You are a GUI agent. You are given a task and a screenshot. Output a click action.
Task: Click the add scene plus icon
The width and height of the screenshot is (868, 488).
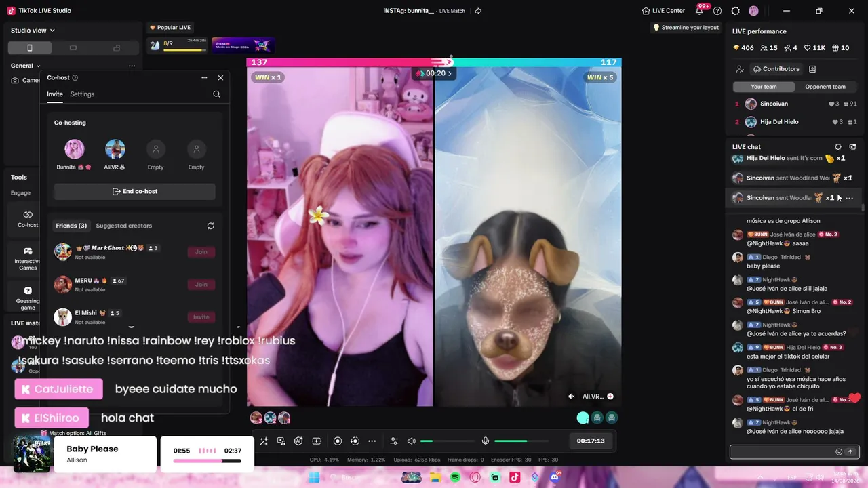click(x=316, y=441)
